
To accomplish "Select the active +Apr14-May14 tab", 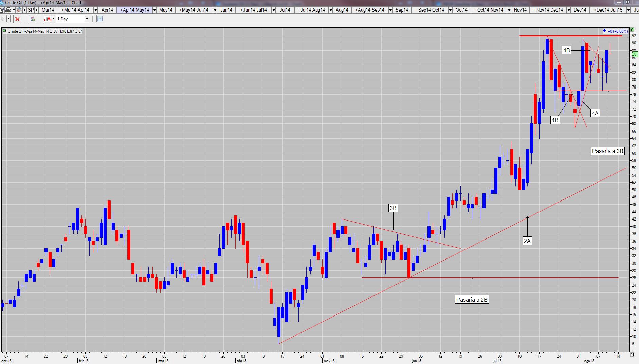I will coord(134,10).
